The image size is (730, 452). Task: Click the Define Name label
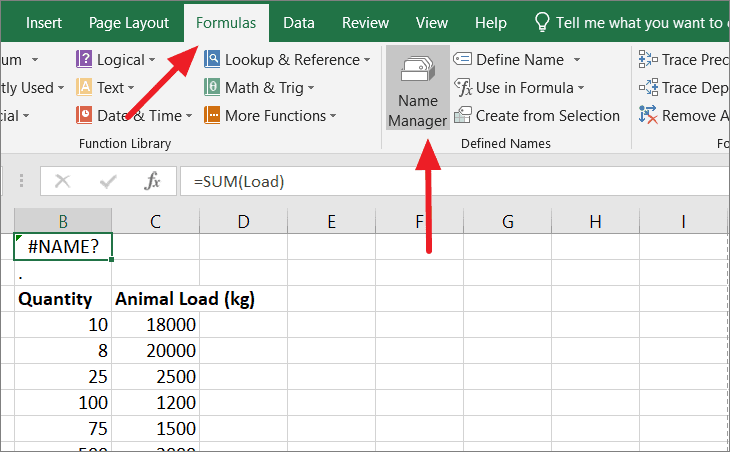coord(520,60)
